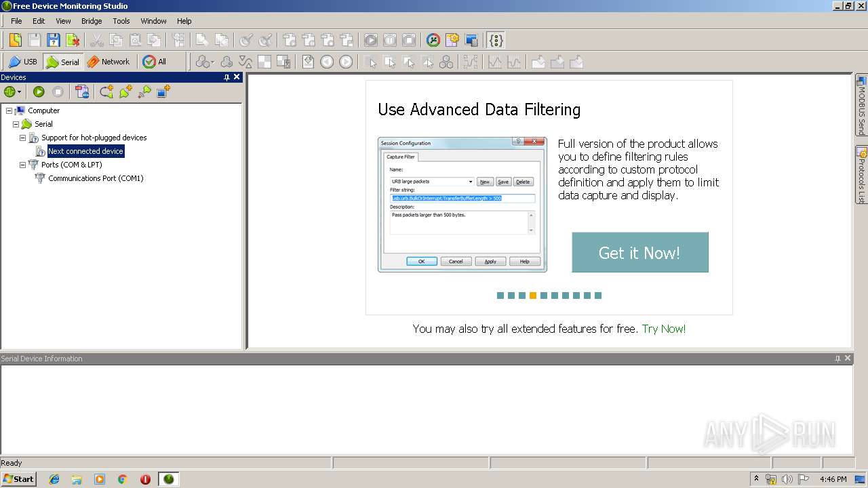The width and height of the screenshot is (868, 488).
Task: Click the triangle Play icon in main toolbar
Action: [371, 40]
